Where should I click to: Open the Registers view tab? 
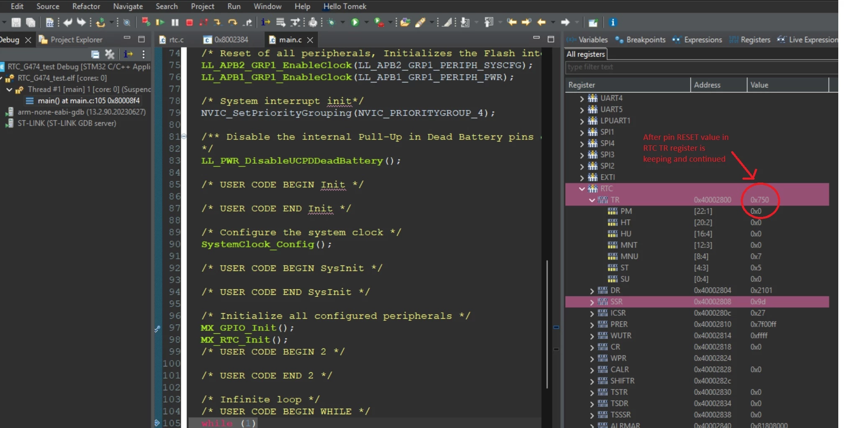(750, 39)
